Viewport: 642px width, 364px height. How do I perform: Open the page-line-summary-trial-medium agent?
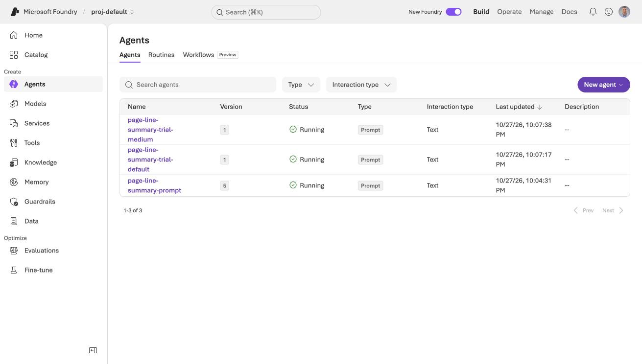(x=150, y=130)
